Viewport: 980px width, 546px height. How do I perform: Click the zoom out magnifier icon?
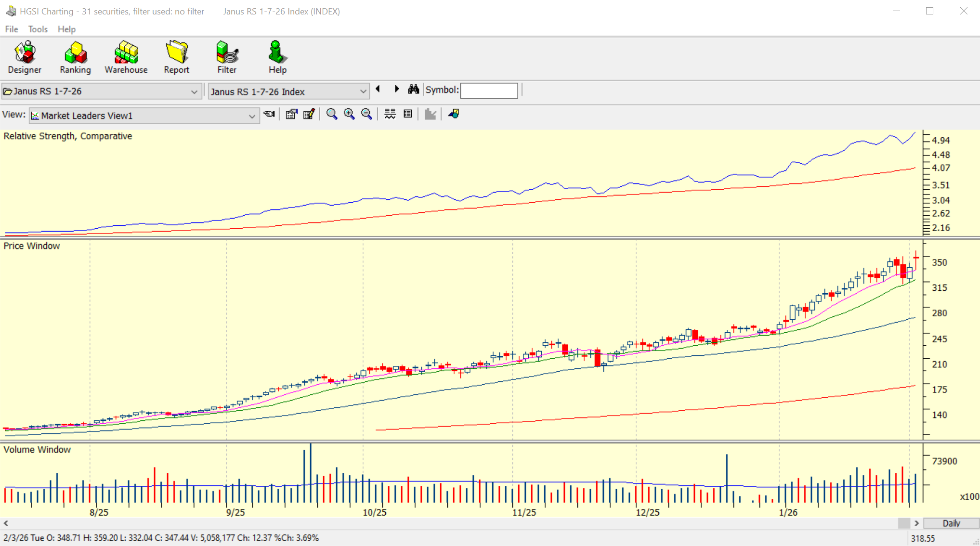pos(367,114)
